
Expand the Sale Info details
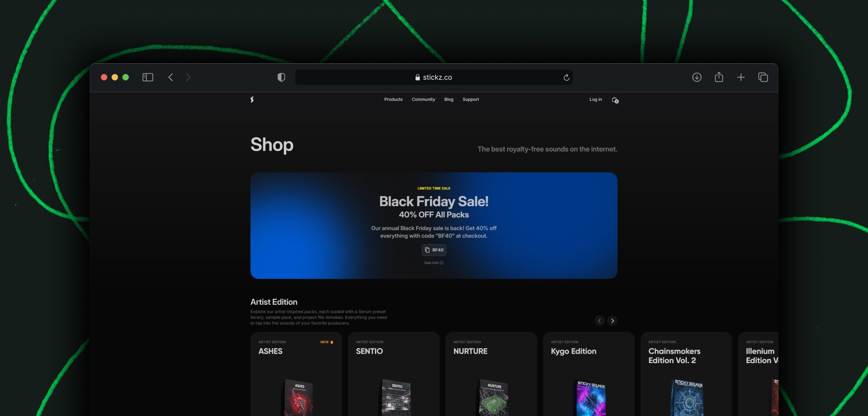click(434, 263)
